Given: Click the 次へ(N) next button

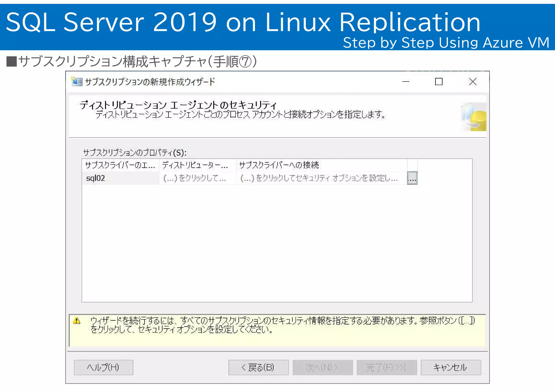Looking at the screenshot, I should click(322, 367).
